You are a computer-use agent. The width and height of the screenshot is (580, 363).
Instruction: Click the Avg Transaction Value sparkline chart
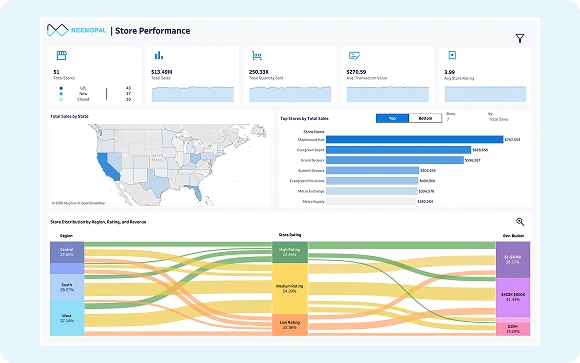click(x=388, y=94)
